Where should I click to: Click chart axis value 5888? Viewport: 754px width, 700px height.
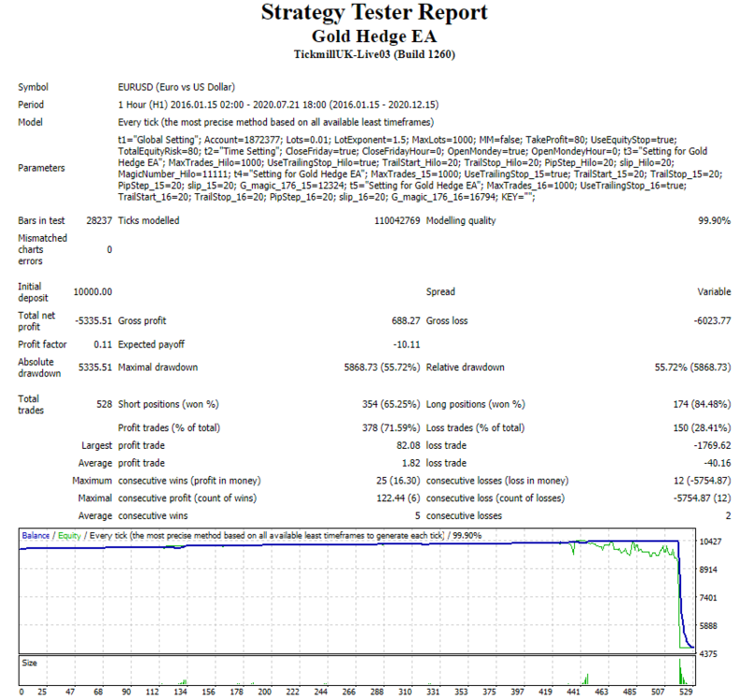click(708, 626)
